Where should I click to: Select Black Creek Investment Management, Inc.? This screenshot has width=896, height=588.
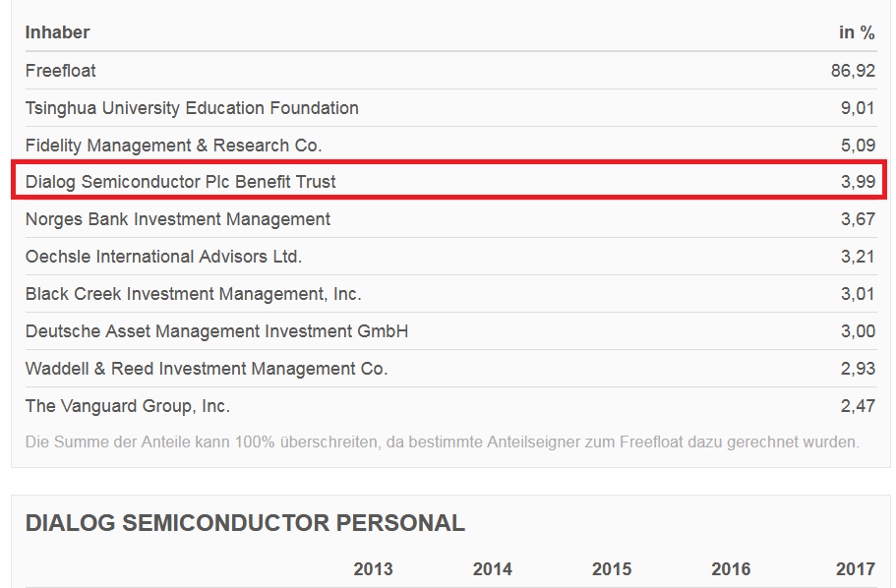(x=193, y=294)
